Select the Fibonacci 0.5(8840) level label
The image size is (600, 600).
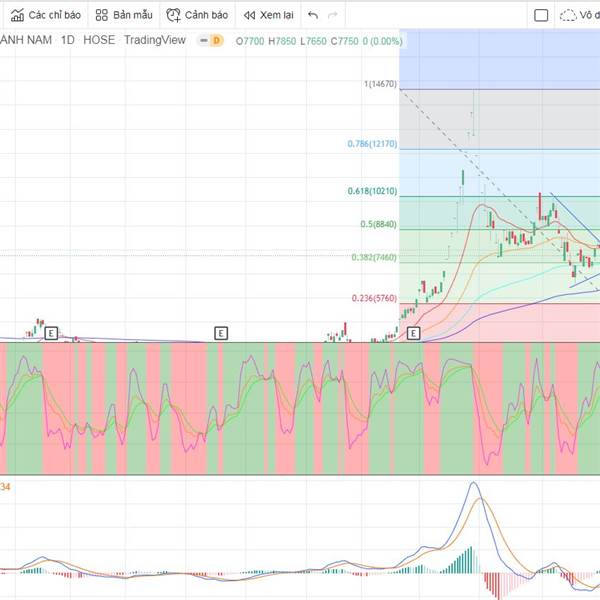click(x=378, y=224)
